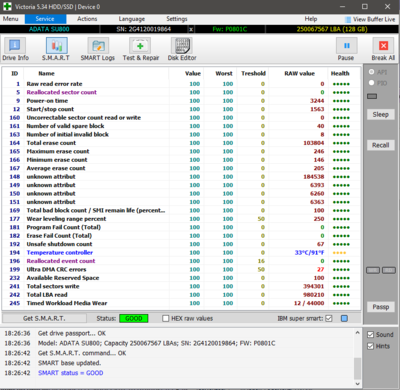This screenshot has width=400, height=390.
Task: Select the Start/stop count attribute
Action: point(181,109)
